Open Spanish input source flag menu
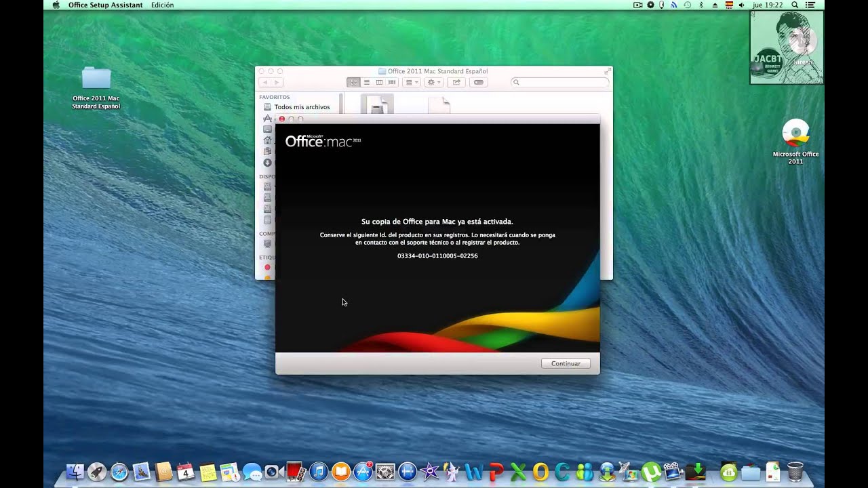Screen dimensions: 868x488 point(729,5)
